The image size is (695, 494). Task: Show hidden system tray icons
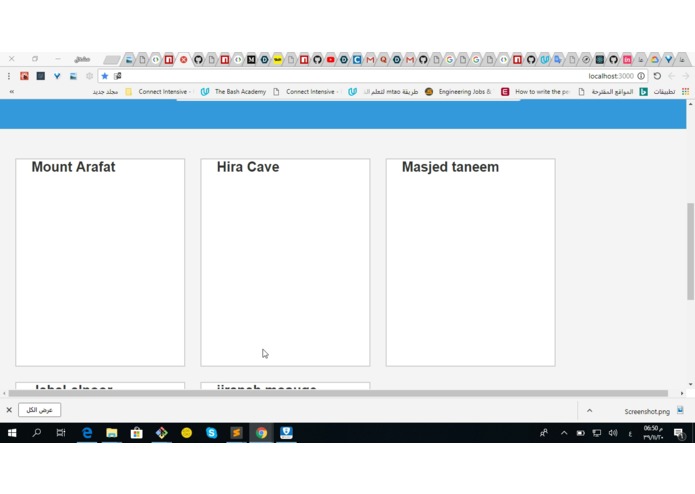[x=564, y=433]
